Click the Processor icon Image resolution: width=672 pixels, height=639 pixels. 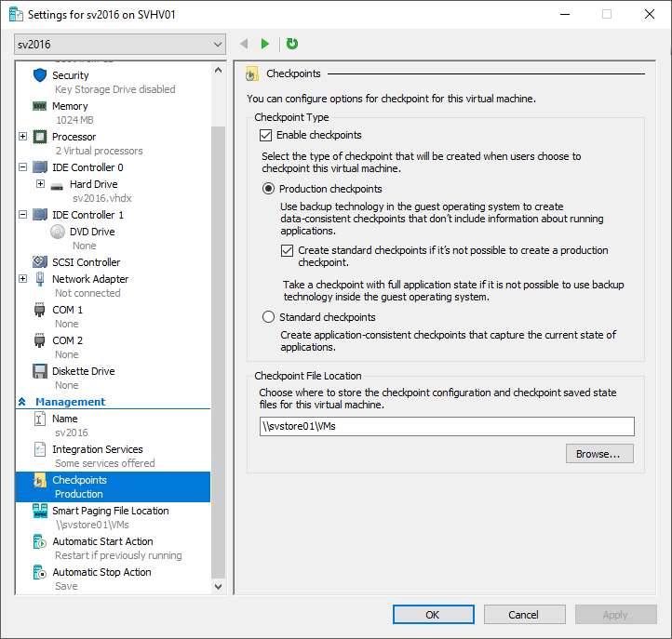click(40, 137)
